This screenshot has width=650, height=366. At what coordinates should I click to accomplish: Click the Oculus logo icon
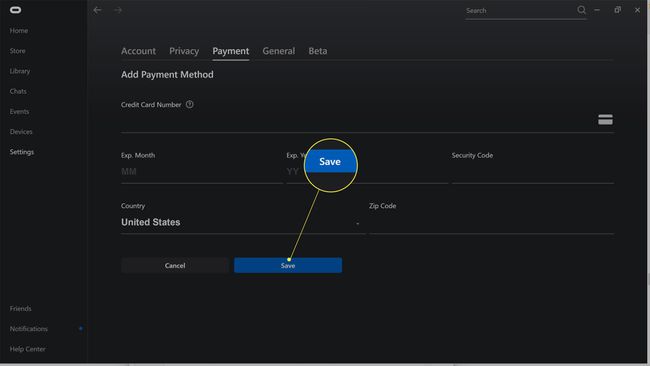(x=15, y=10)
